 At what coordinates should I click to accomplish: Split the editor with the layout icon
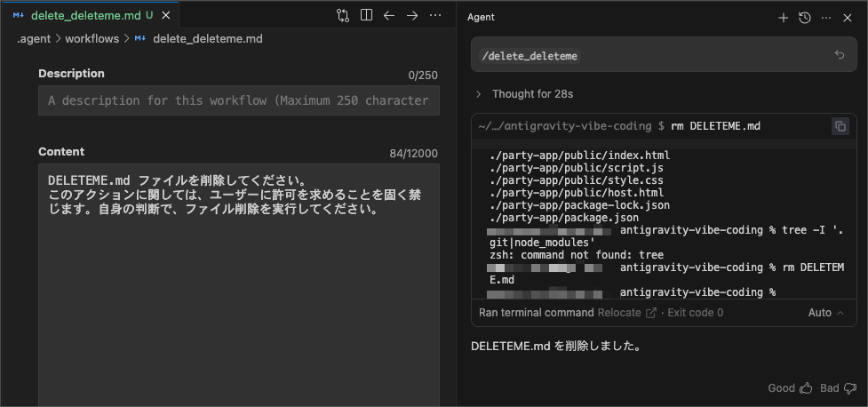tap(366, 15)
